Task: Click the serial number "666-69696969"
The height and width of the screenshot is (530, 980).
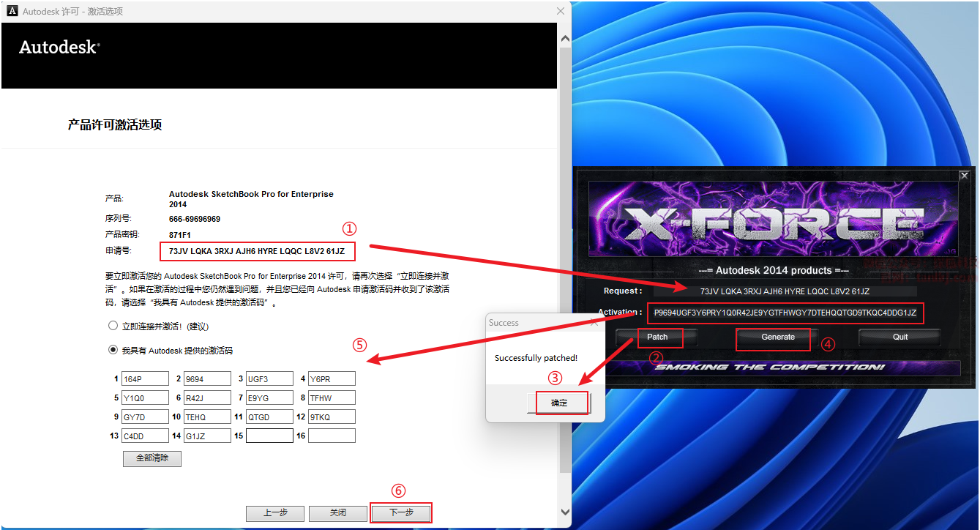Action: click(195, 219)
